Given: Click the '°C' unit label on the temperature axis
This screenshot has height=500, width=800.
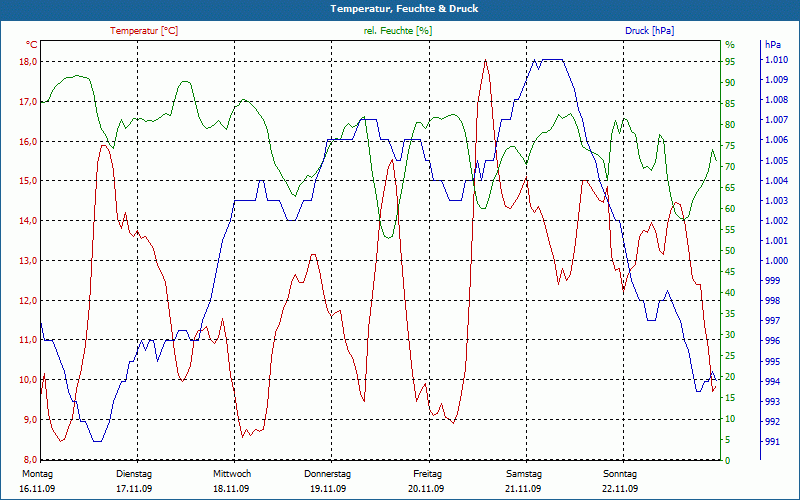Looking at the screenshot, I should 32,45.
